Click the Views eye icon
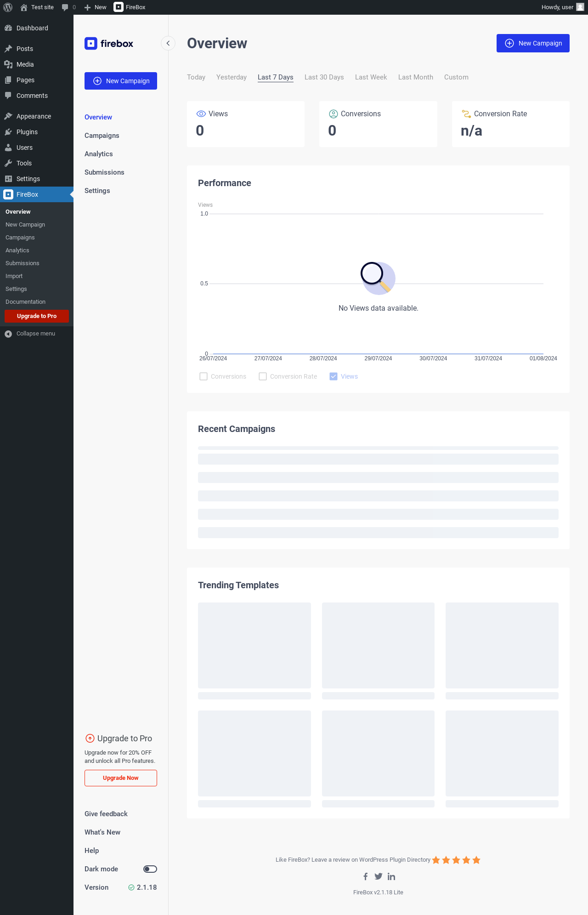Viewport: 588px width, 915px height. (201, 114)
